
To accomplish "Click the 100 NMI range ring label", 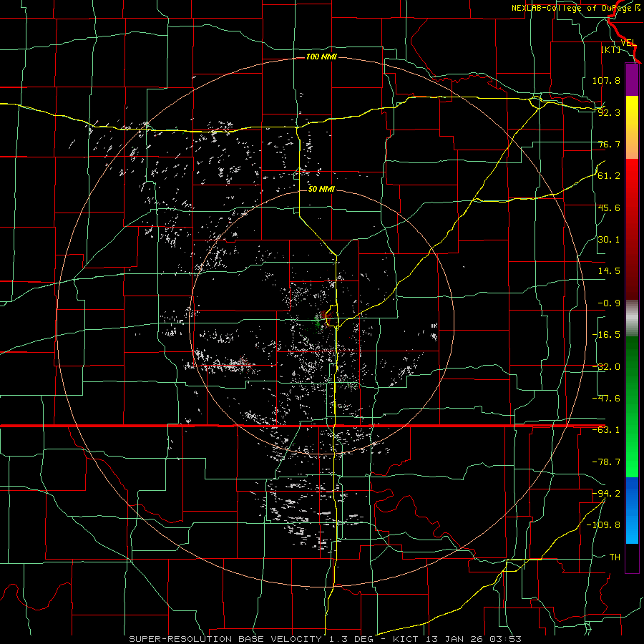I will (x=321, y=57).
